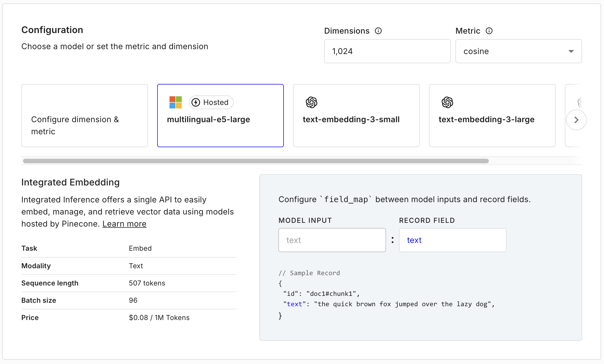Viewport: 604px width, 364px height.
Task: Click the OpenAI logo on text-embedding-3-small card
Action: (x=312, y=102)
